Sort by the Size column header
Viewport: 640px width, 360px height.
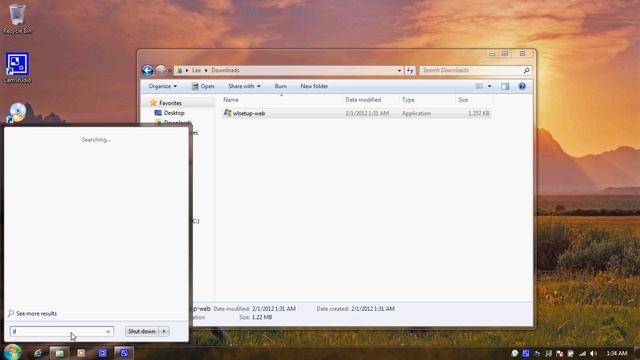tap(463, 100)
